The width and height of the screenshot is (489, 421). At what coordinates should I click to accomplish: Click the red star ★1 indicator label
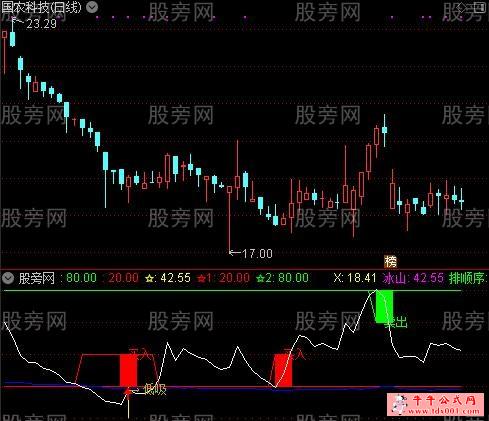[223, 278]
